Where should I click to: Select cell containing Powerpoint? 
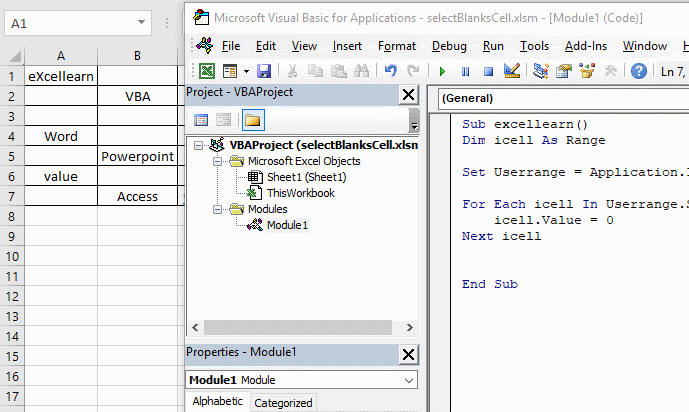pyautogui.click(x=137, y=156)
